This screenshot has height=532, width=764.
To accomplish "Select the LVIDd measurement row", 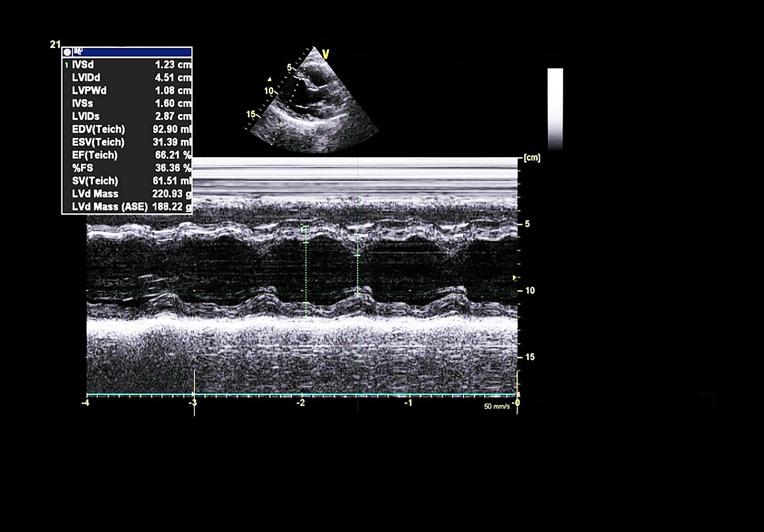I will coord(127,78).
